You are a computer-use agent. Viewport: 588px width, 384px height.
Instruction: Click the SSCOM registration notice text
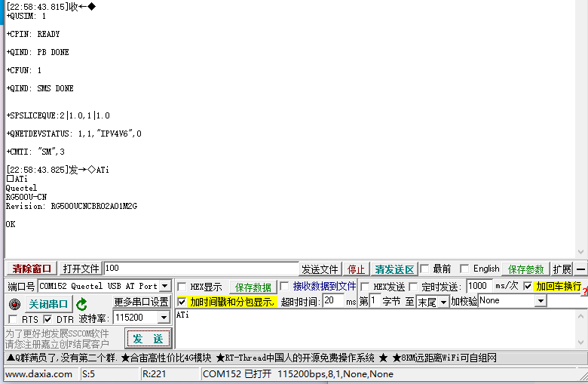tap(57, 339)
